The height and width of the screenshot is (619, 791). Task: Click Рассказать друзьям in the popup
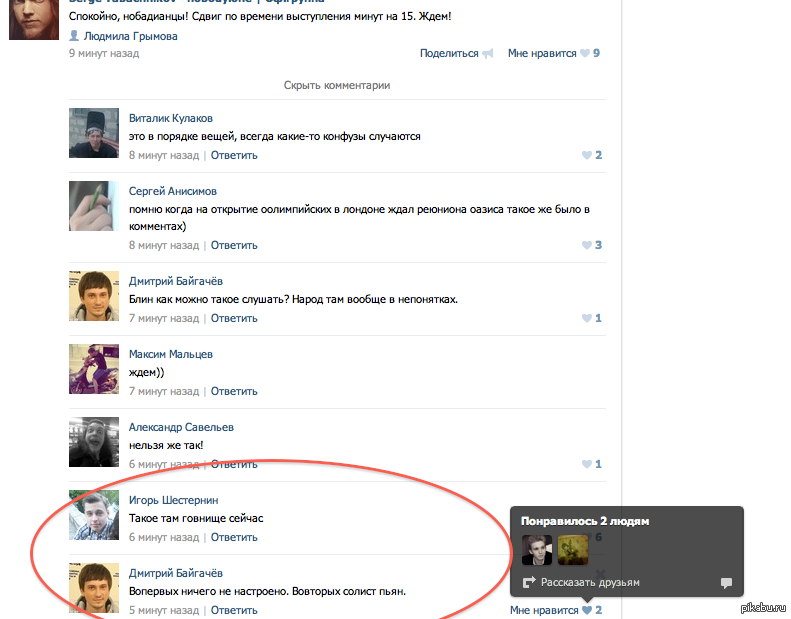tap(590, 583)
